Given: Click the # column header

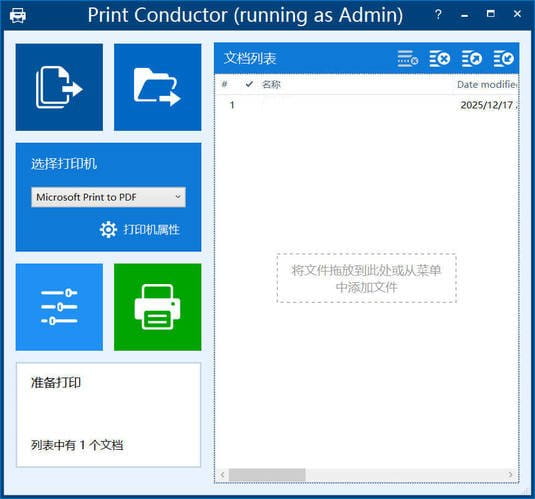Looking at the screenshot, I should (x=224, y=84).
